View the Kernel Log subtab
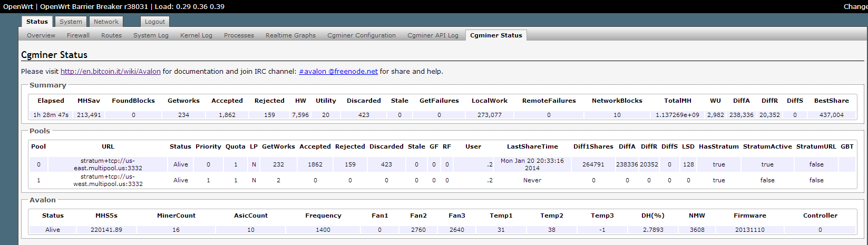This screenshot has height=245, width=868. click(x=196, y=35)
